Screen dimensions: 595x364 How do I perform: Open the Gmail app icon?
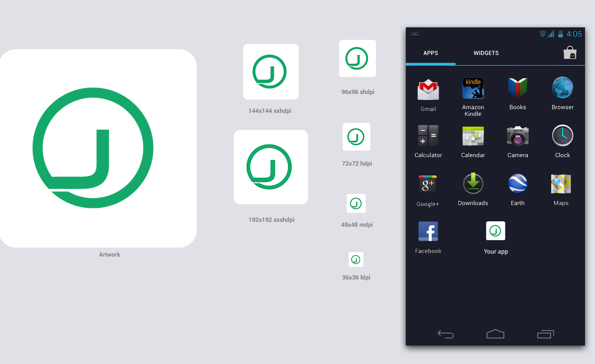pos(428,90)
